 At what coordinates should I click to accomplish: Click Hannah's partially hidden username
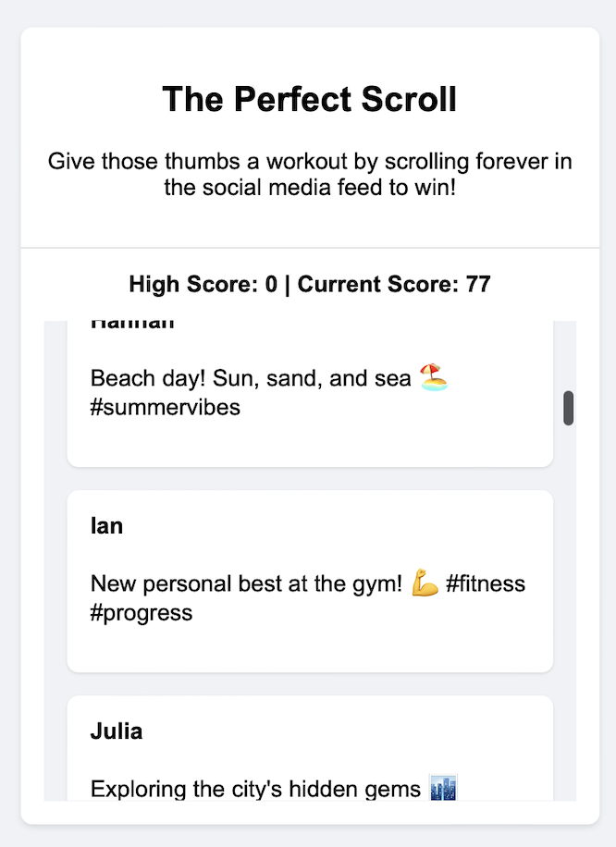click(132, 325)
